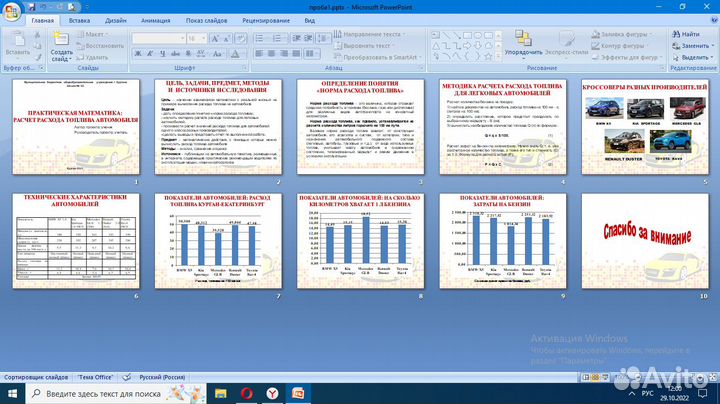Screen dimensions: 720x404
Task: Open the Font group dialog launcher
Action: 244,68
